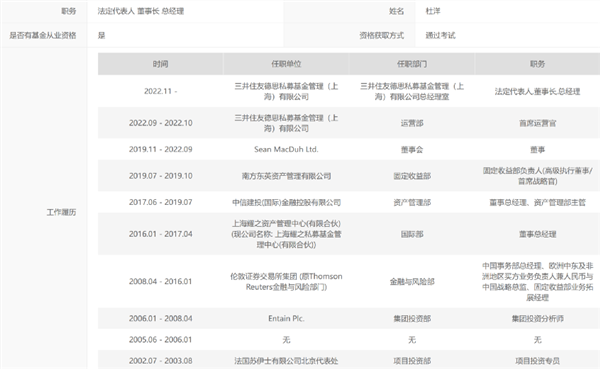Click the department 集团投资部

pos(412,318)
